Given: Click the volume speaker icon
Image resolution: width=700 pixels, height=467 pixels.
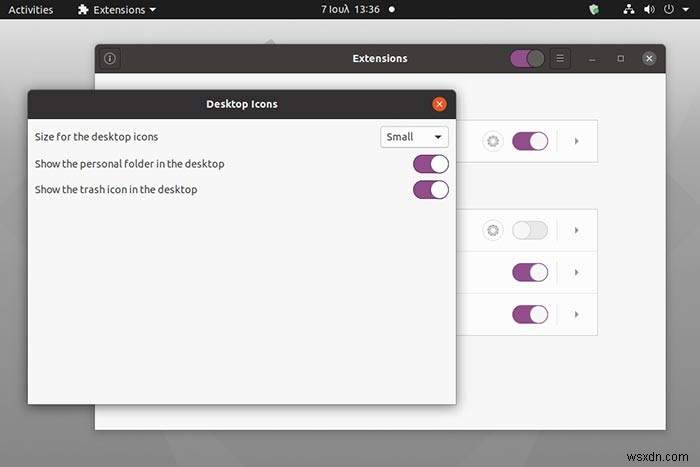Looking at the screenshot, I should click(x=649, y=9).
